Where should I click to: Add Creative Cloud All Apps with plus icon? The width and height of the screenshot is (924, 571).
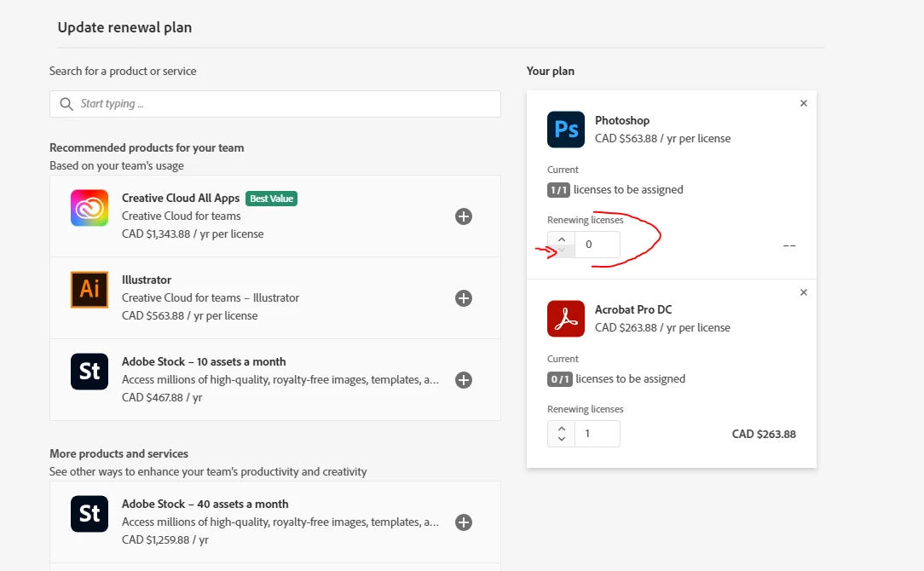tap(464, 216)
